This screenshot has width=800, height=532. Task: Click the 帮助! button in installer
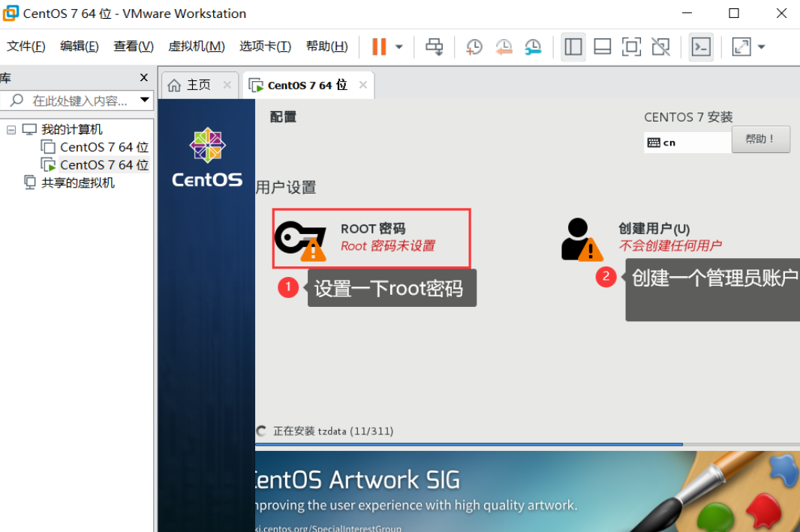[761, 140]
